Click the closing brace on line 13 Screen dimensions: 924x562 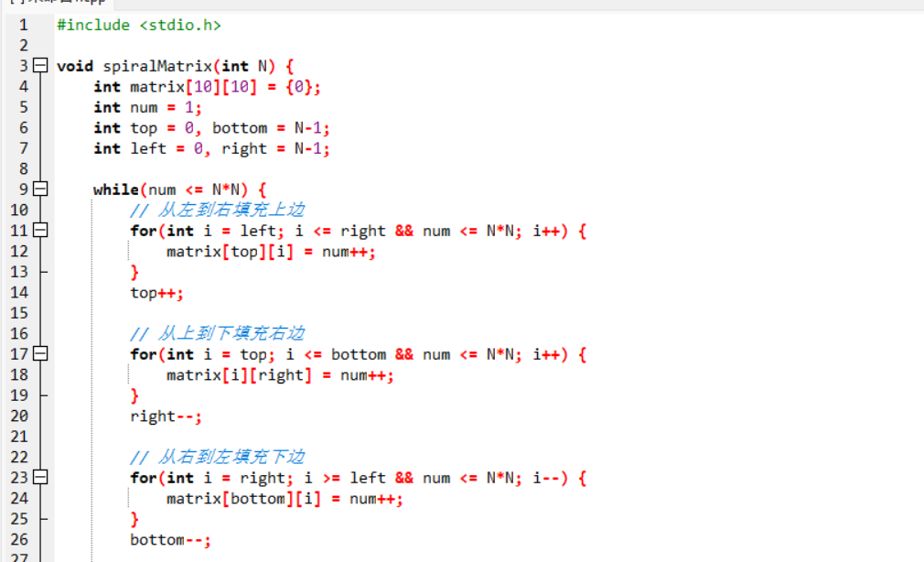point(134,273)
